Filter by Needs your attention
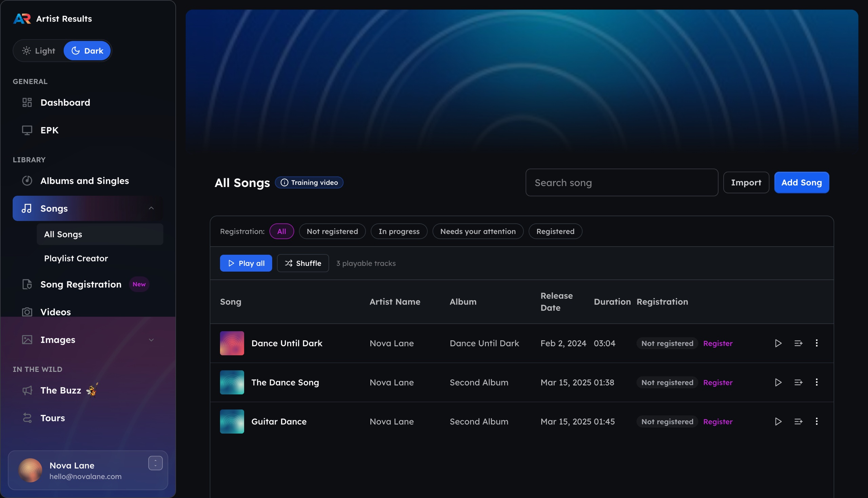This screenshot has width=868, height=498. pos(478,231)
